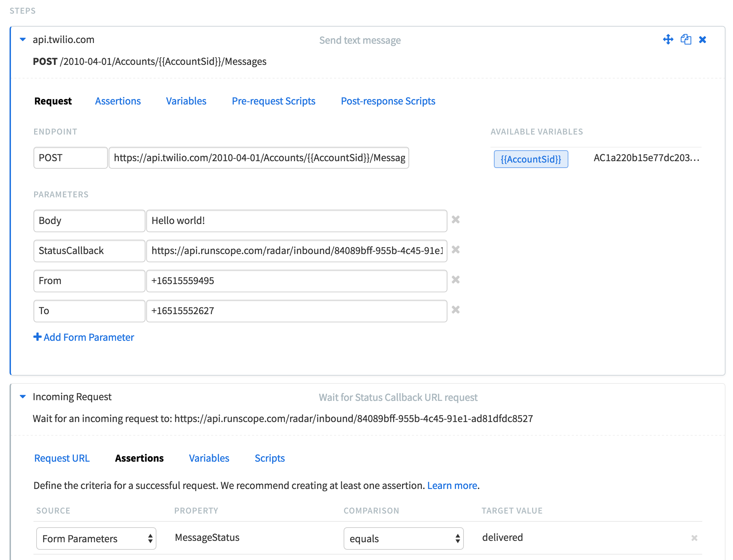
Task: Edit the endpoint URL field
Action: [x=259, y=158]
